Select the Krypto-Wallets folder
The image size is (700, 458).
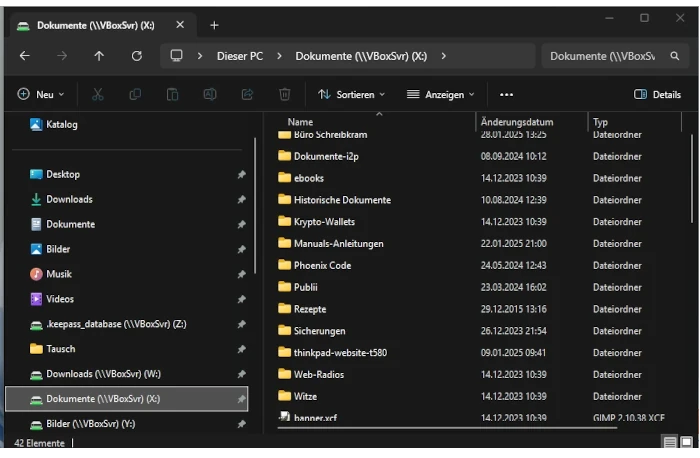[316, 222]
